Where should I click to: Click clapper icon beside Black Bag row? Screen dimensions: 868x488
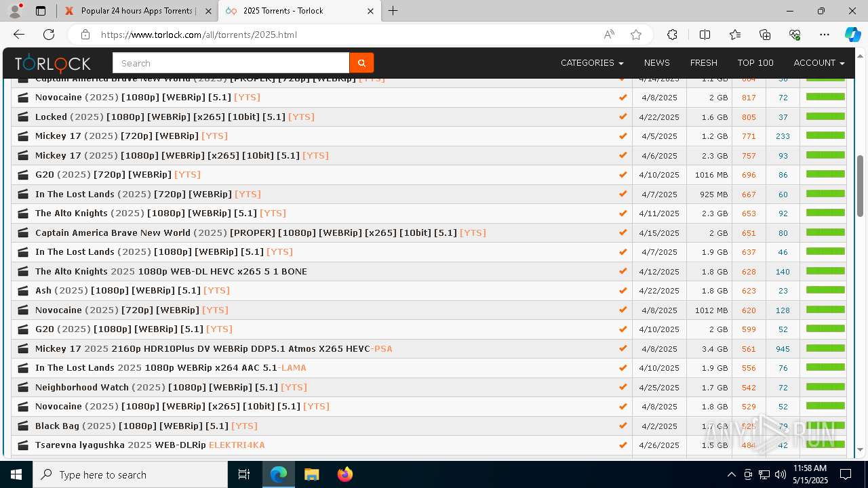(23, 426)
